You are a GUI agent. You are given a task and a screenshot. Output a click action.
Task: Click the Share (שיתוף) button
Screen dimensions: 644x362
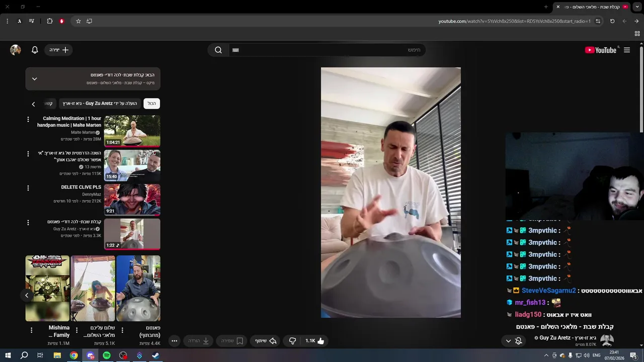coord(266,340)
